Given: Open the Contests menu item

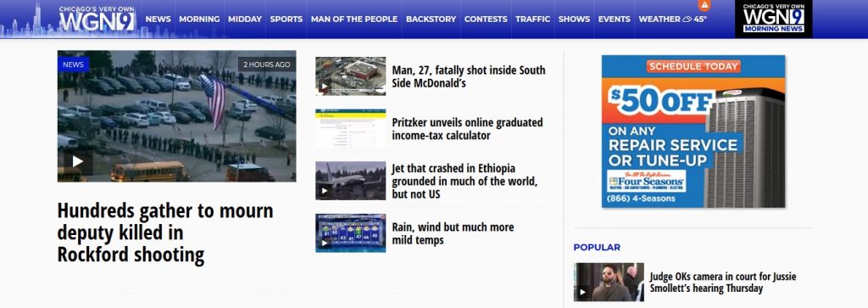Looking at the screenshot, I should tap(486, 19).
